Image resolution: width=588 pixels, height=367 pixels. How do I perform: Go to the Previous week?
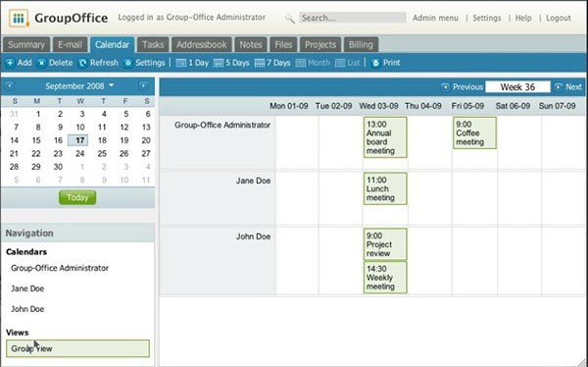(x=462, y=87)
